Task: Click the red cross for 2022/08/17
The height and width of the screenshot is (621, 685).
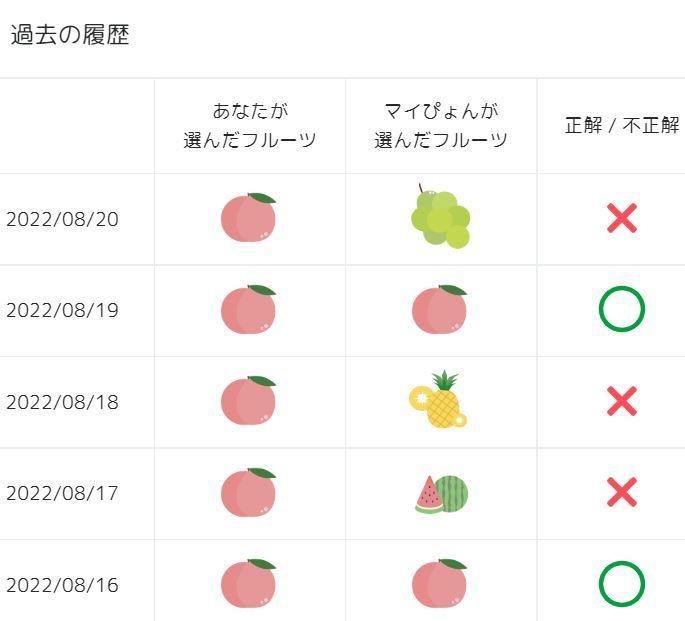Action: pos(622,493)
